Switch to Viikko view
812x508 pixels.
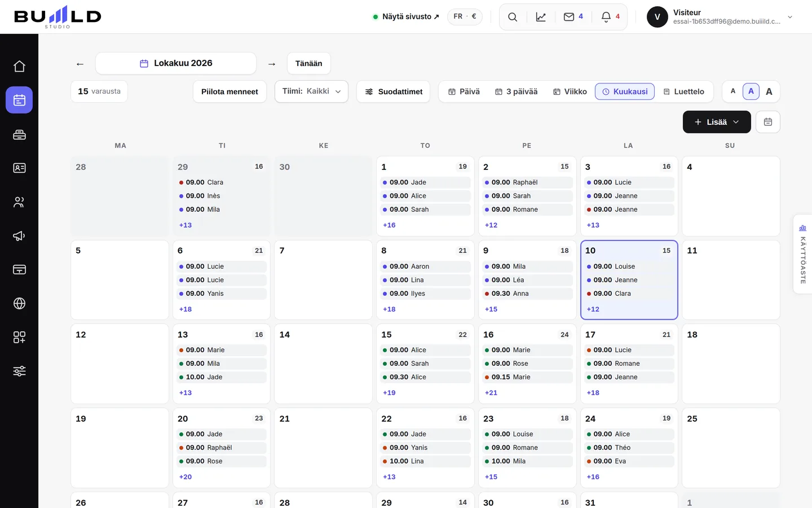click(570, 91)
